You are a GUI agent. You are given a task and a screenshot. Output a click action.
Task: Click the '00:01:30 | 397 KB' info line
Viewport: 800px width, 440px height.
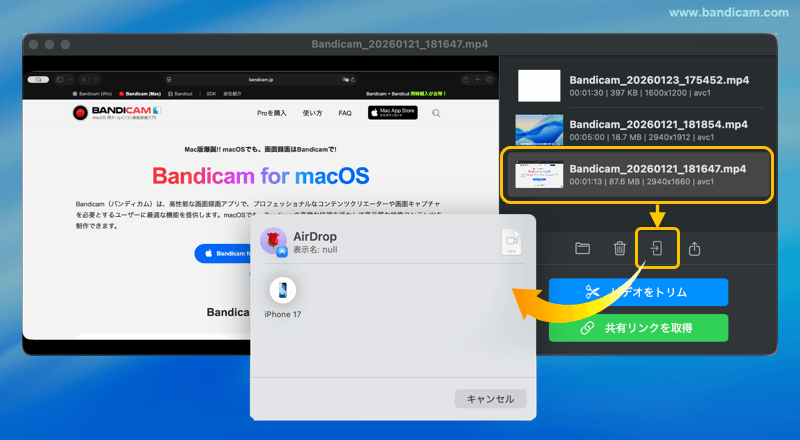pos(640,93)
